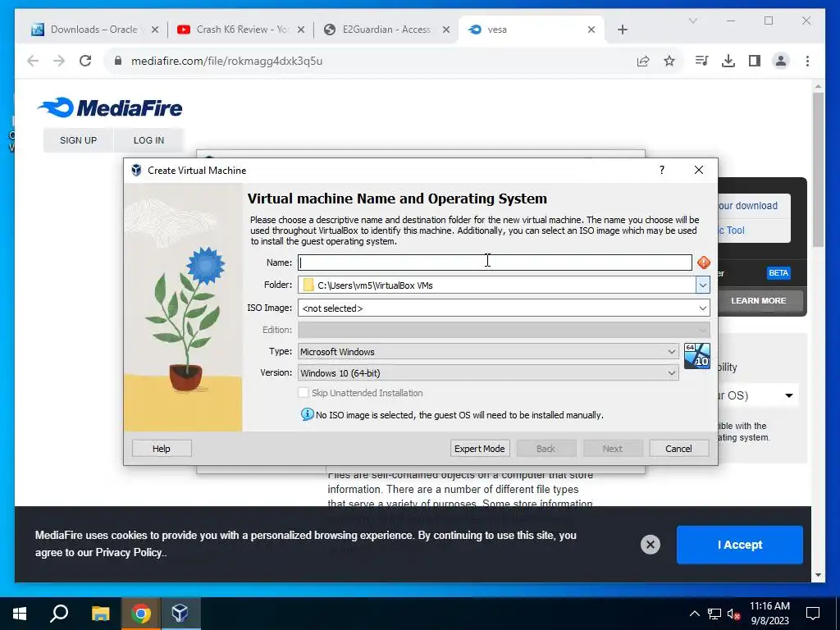This screenshot has width=840, height=630.
Task: Switch to Chrome in the taskbar
Action: [x=140, y=614]
